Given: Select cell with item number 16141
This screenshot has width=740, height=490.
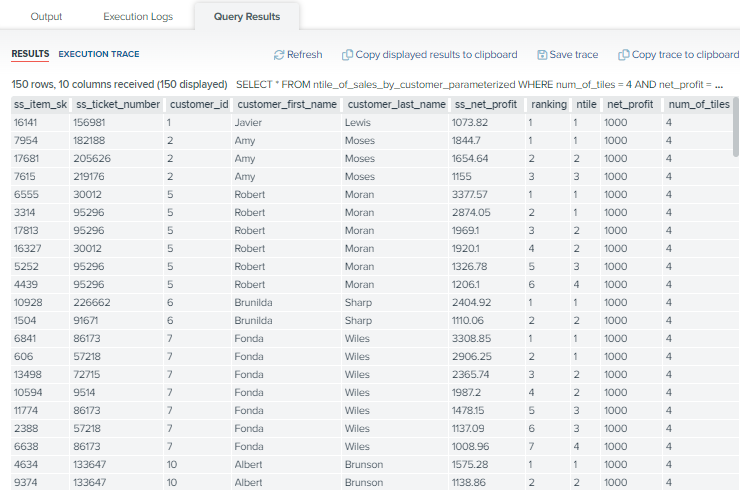Looking at the screenshot, I should [40, 123].
